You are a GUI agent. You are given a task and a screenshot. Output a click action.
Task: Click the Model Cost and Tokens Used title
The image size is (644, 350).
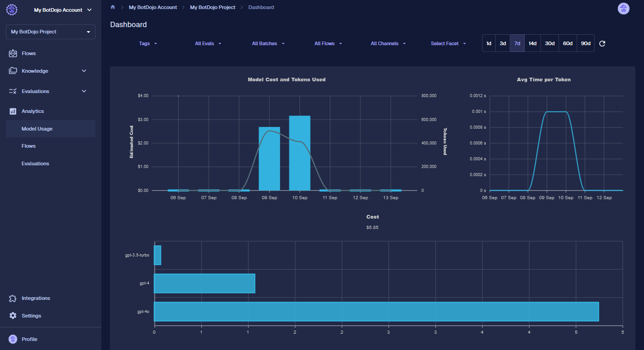coord(287,79)
